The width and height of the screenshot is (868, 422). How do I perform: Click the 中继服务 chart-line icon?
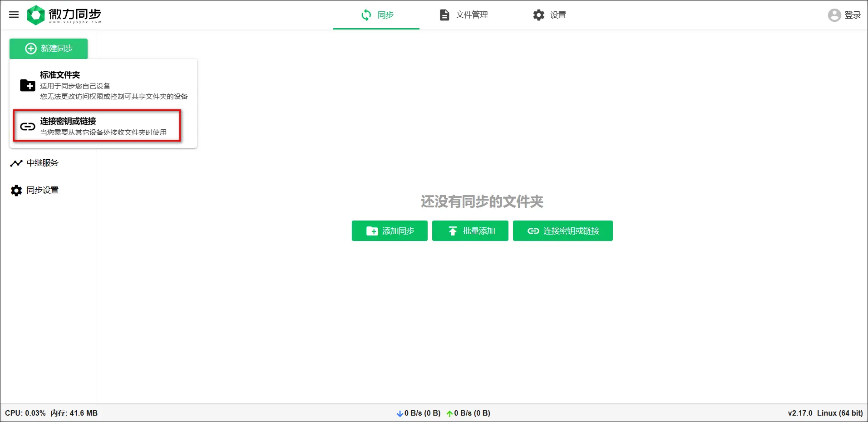click(16, 163)
